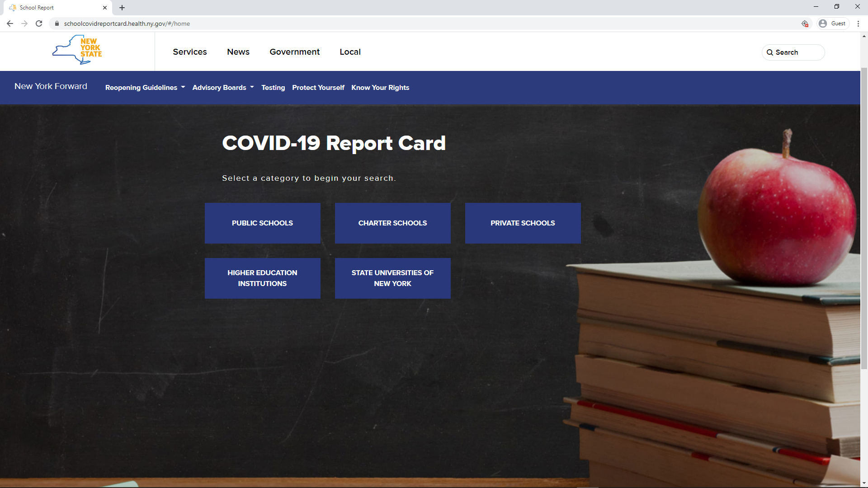Open the Guest profile button
The image size is (868, 488).
(x=833, y=23)
